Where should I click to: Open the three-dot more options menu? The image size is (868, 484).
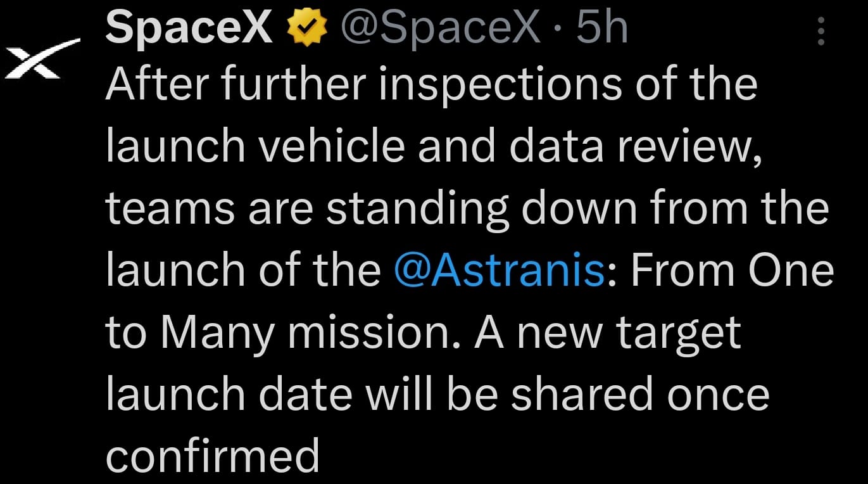tap(821, 30)
